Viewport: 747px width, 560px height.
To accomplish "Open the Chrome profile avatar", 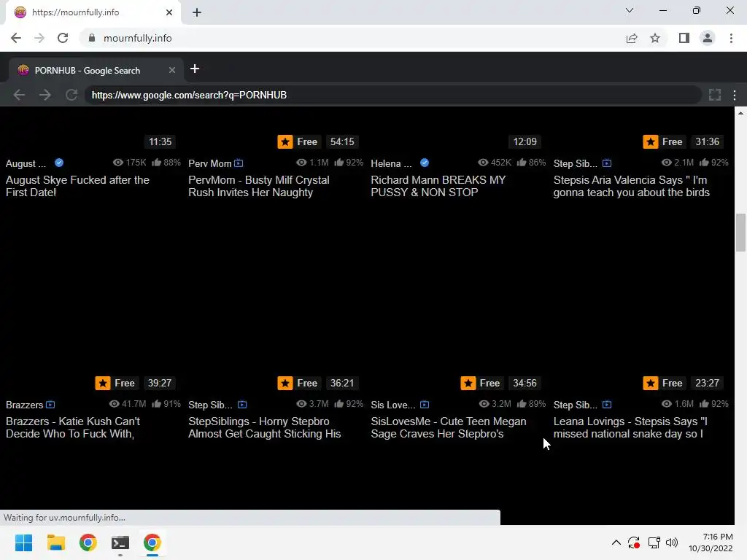I will [708, 38].
